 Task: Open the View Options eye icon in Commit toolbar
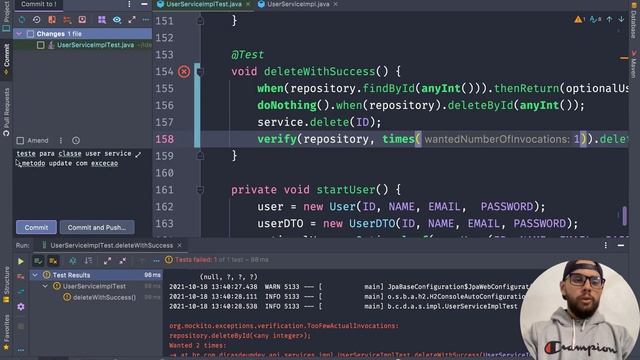pyautogui.click(x=117, y=20)
